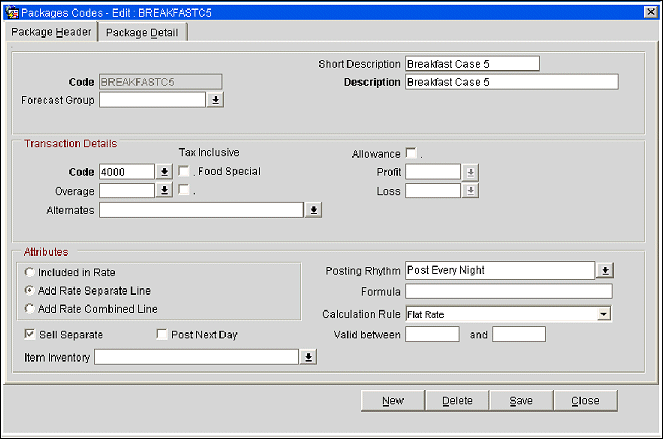Switch to the Package Detail tab
663x439 pixels.
142,32
